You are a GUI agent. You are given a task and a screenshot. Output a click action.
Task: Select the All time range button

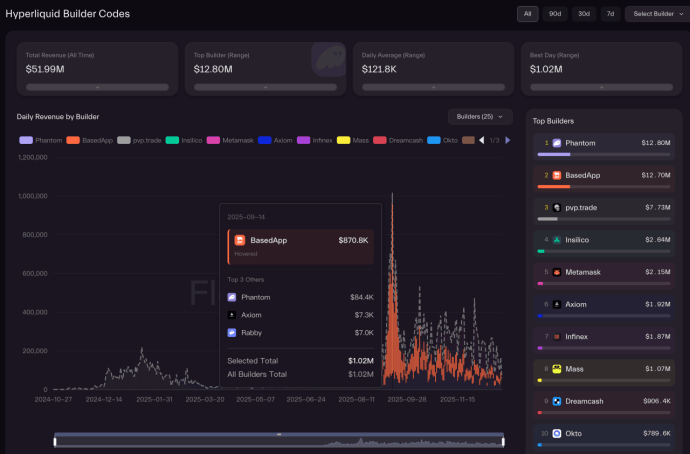(527, 14)
